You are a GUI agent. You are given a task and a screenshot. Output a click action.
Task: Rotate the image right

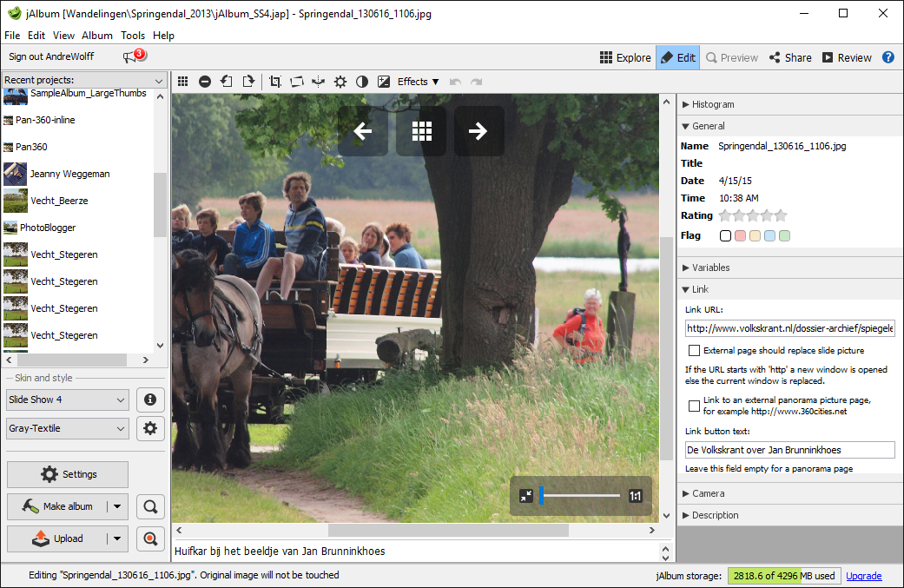(247, 82)
